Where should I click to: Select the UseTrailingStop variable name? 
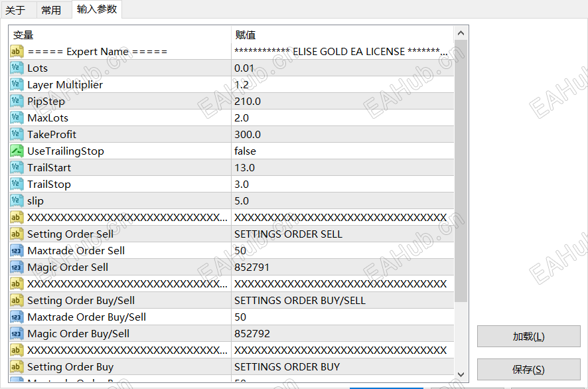point(66,151)
